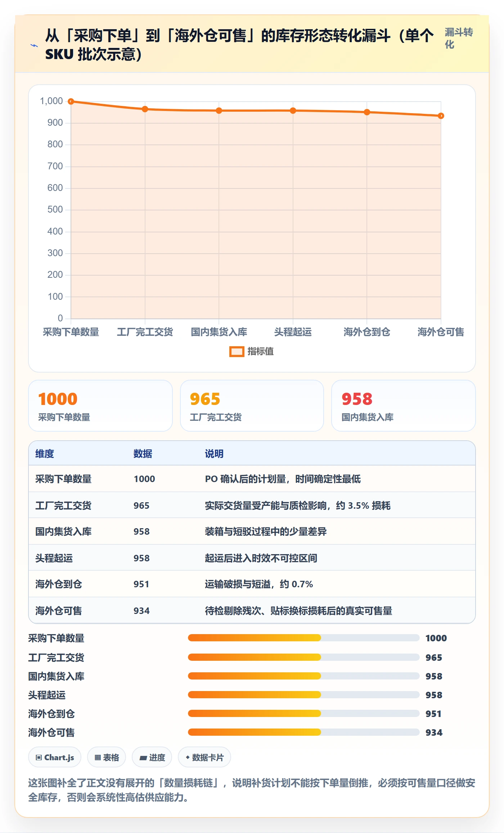504x833 pixels.
Task: Click the 维度 table column header
Action: click(x=45, y=454)
